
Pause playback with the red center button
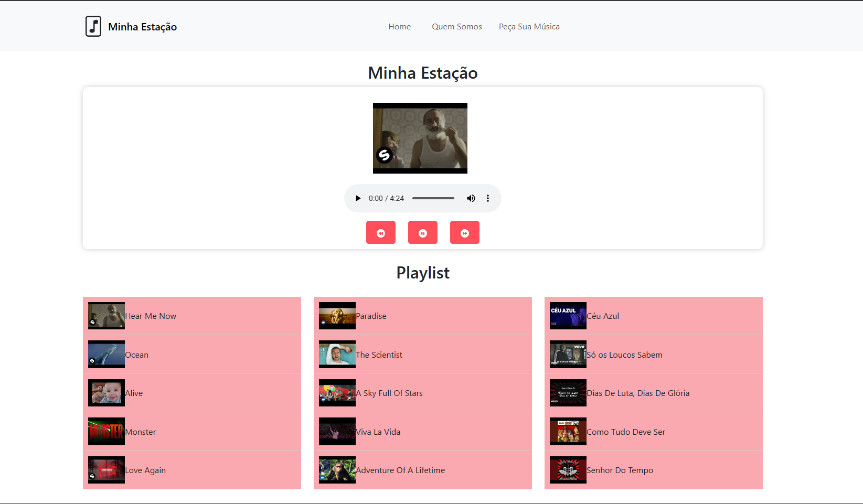(x=423, y=233)
